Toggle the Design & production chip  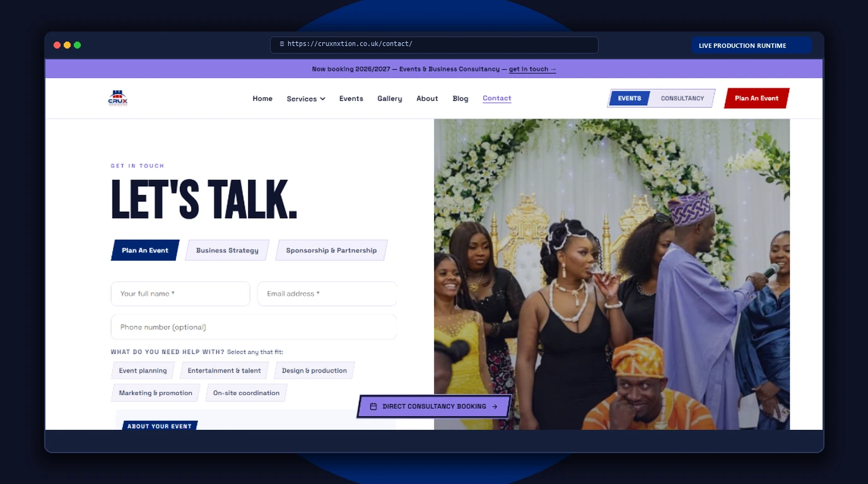(314, 371)
